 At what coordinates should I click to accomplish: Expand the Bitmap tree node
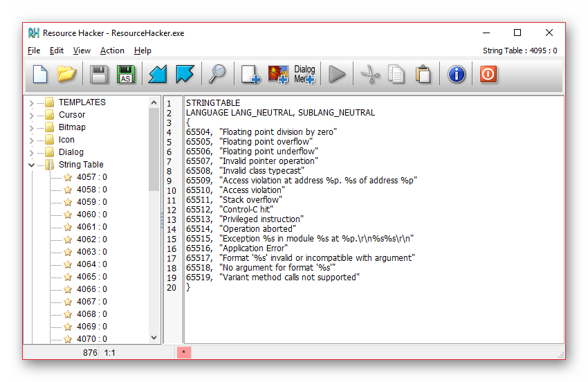coord(32,127)
